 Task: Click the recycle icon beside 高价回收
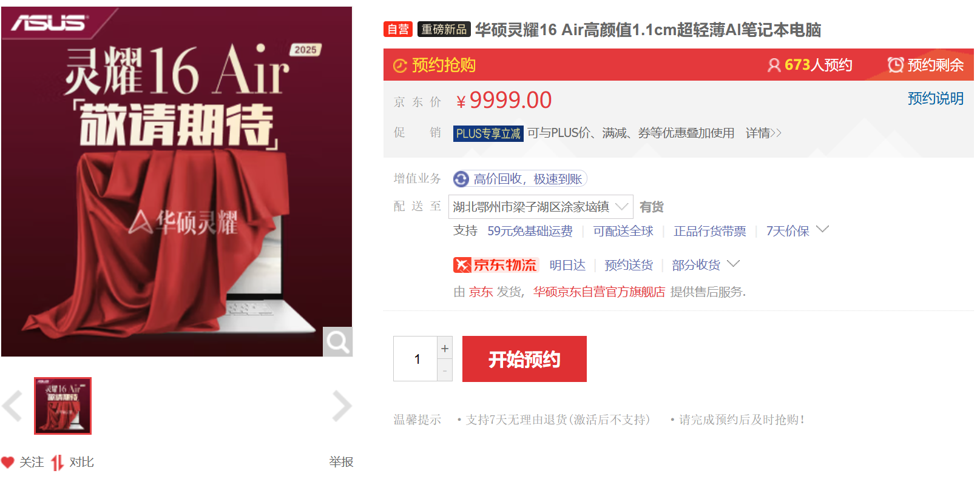461,179
